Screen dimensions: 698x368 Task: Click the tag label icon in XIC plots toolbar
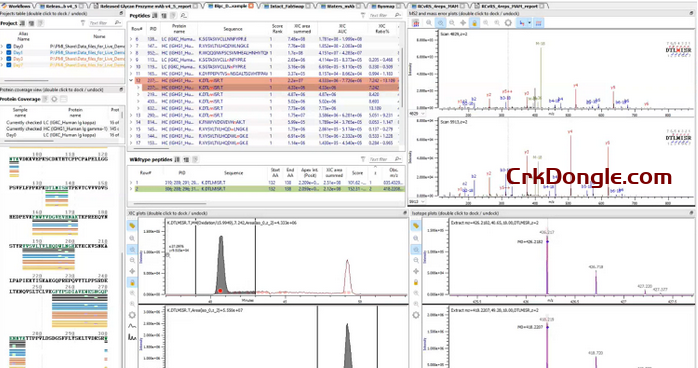coord(132,226)
